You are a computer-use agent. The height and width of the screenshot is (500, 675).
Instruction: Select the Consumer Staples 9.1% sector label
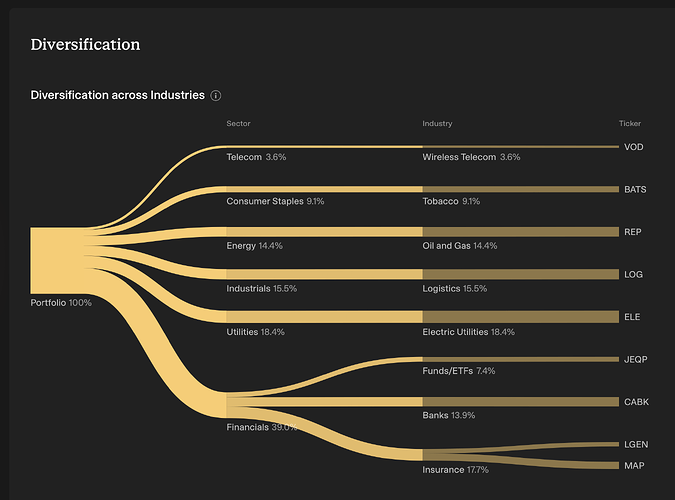(x=275, y=201)
